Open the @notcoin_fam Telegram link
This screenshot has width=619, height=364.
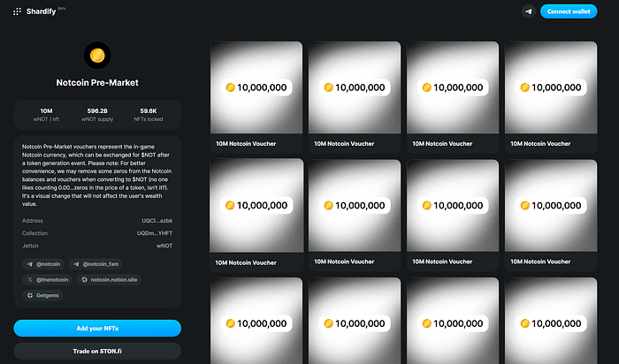(x=96, y=264)
